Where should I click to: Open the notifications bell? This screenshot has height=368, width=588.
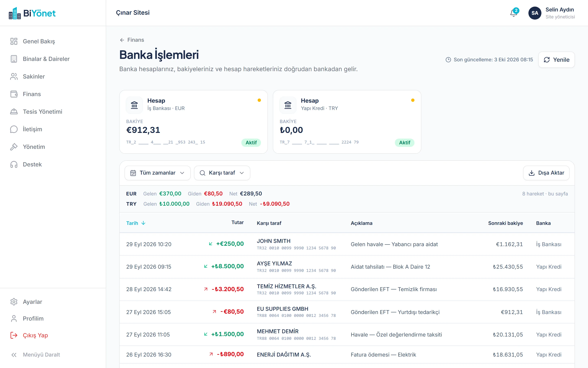(x=514, y=13)
